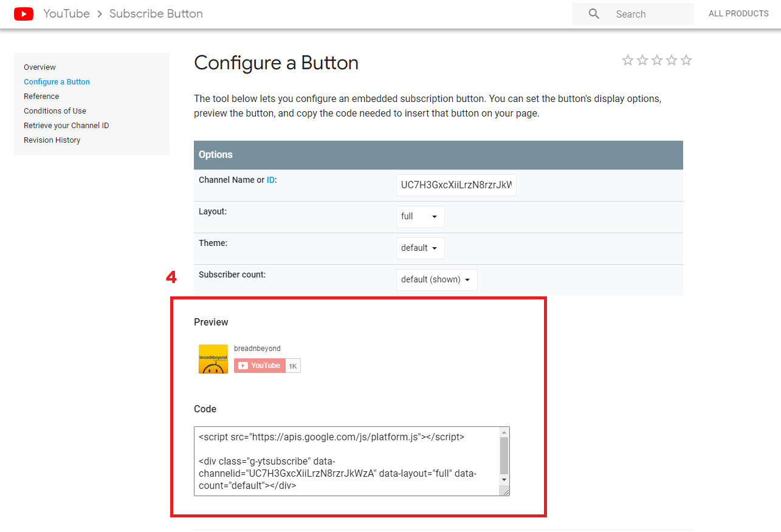This screenshot has height=532, width=781.
Task: Open the Layout dropdown set to full
Action: (420, 217)
